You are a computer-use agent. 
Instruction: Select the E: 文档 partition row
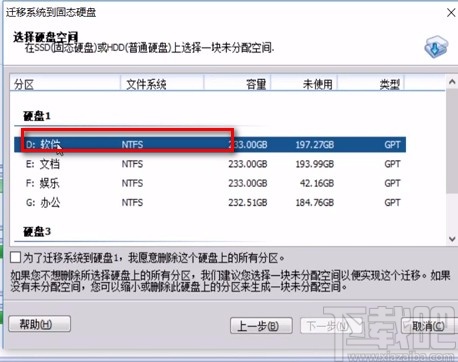point(210,164)
